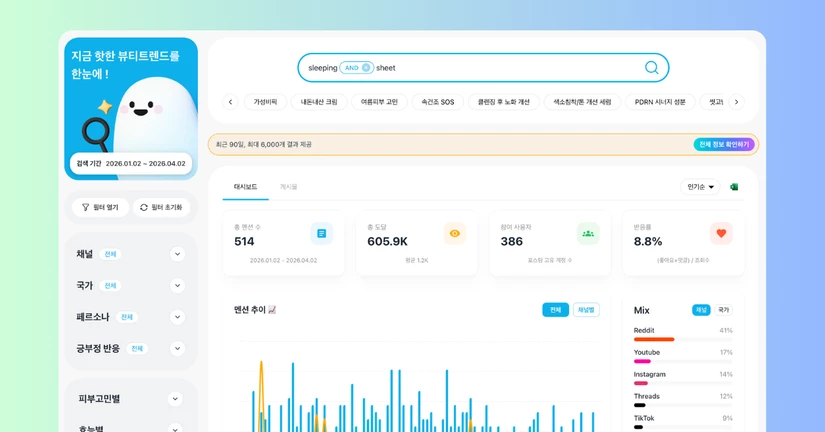The width and height of the screenshot is (825, 432).
Task: Show more keyword chips with the right arrow
Action: [x=737, y=102]
